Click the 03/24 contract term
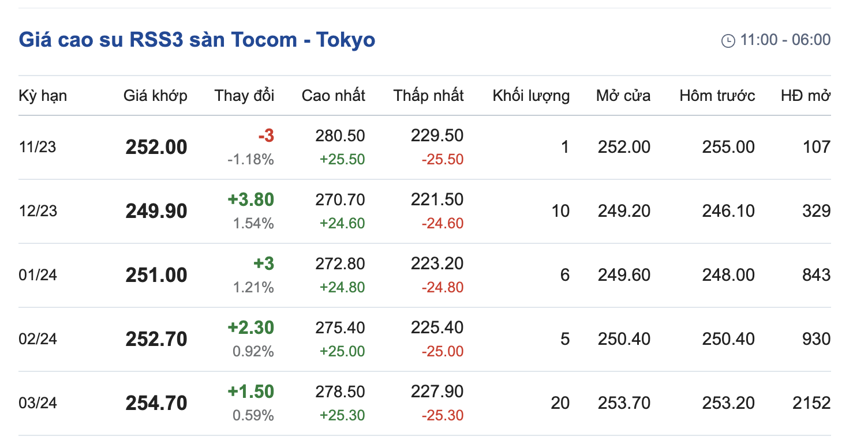This screenshot has width=868, height=444. (x=38, y=403)
